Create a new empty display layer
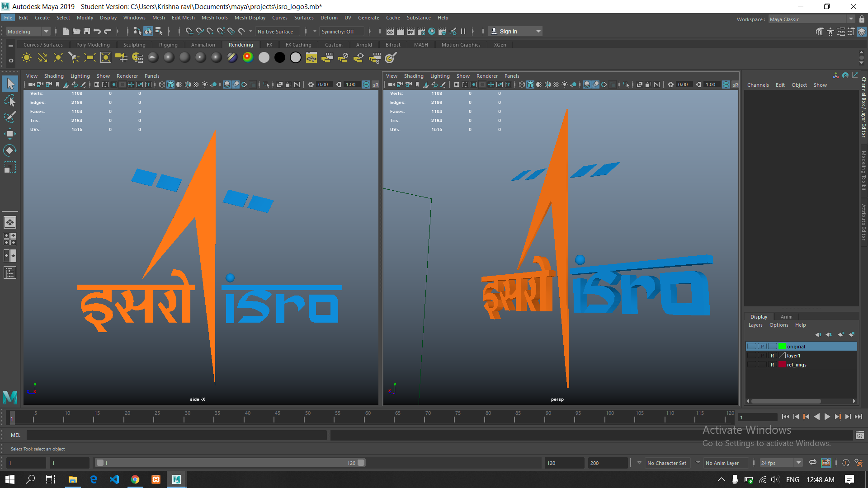The height and width of the screenshot is (488, 868). [x=841, y=334]
